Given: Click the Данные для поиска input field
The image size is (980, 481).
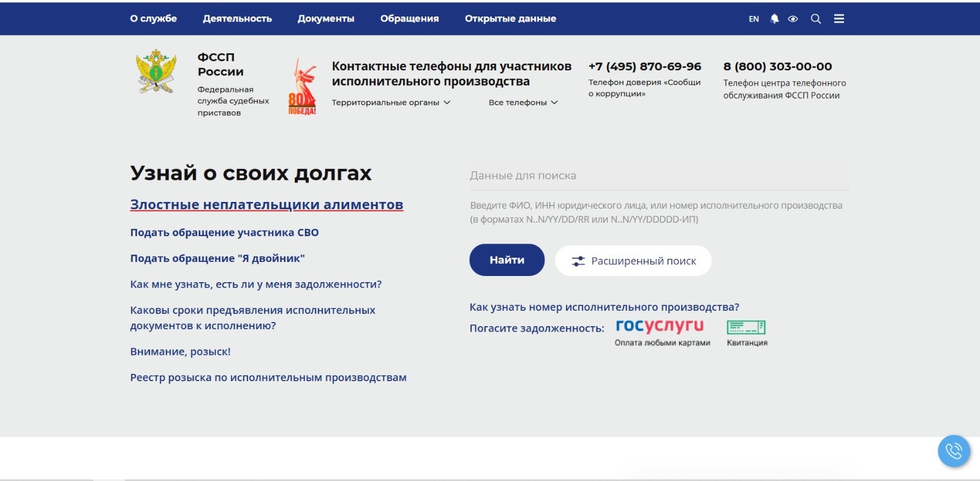Looking at the screenshot, I should [x=659, y=176].
